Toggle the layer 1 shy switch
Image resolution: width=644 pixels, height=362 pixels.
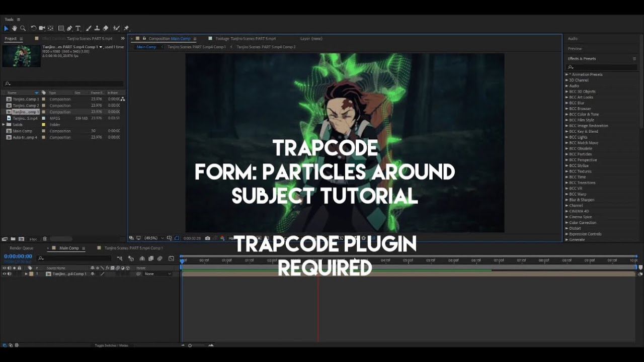(x=92, y=274)
